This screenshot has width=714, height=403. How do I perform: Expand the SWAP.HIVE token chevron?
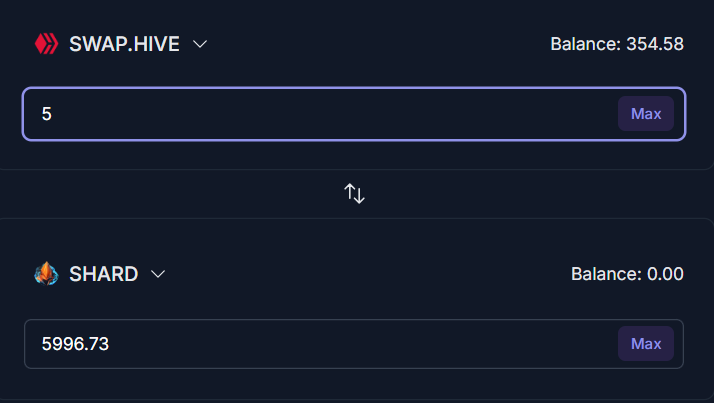coord(200,44)
